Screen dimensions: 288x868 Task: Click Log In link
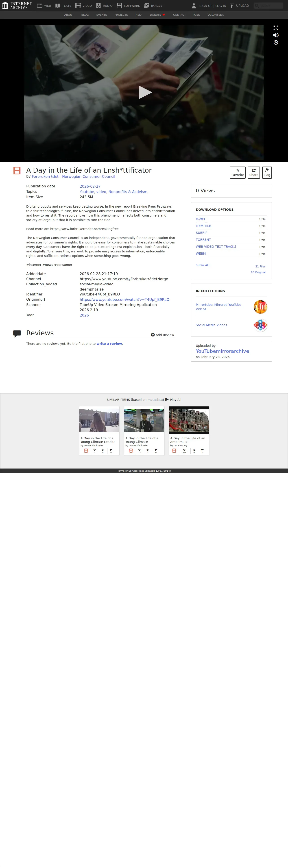(221, 6)
